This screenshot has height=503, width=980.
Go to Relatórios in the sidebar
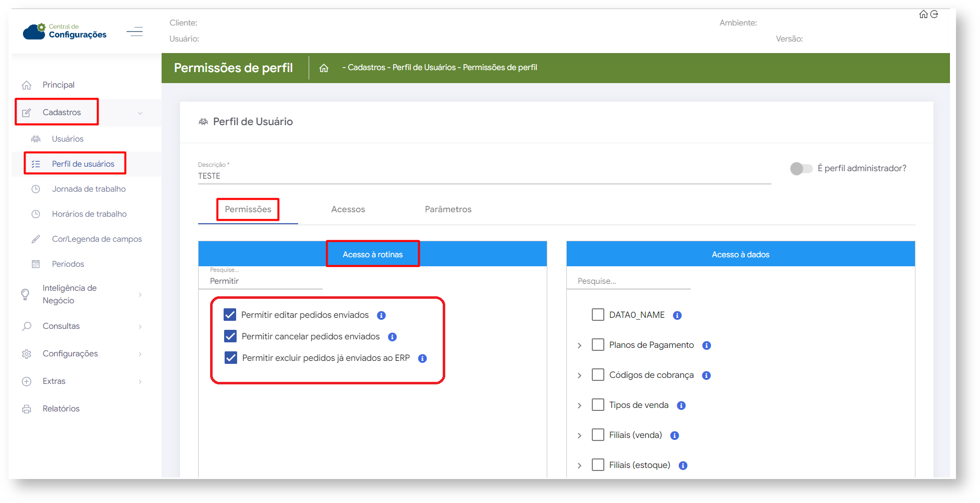tap(61, 409)
